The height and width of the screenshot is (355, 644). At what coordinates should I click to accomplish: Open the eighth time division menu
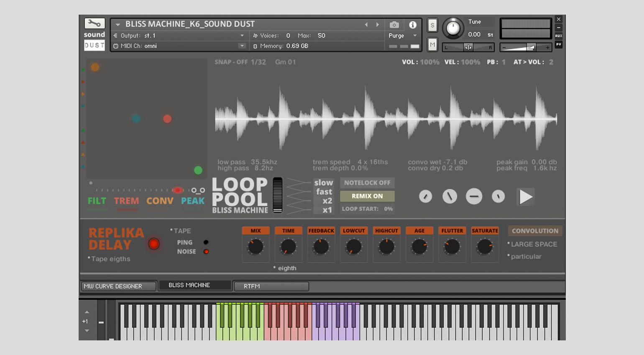[x=285, y=268]
